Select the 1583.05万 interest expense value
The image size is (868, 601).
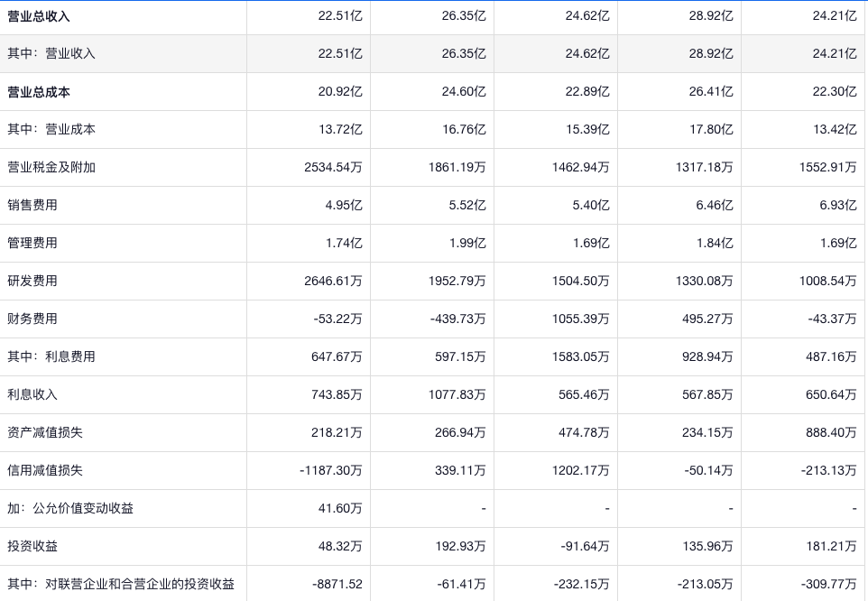(580, 357)
